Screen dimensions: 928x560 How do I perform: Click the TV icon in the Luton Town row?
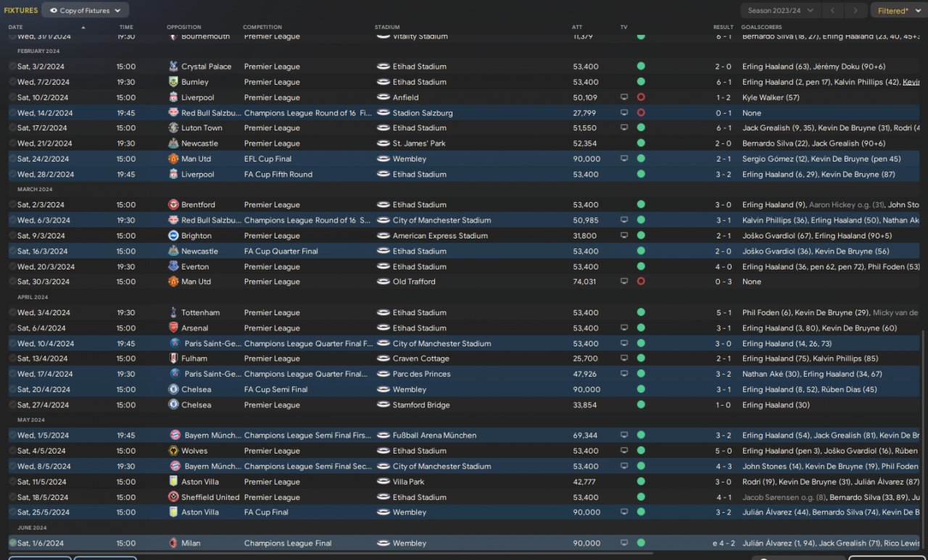(623, 128)
